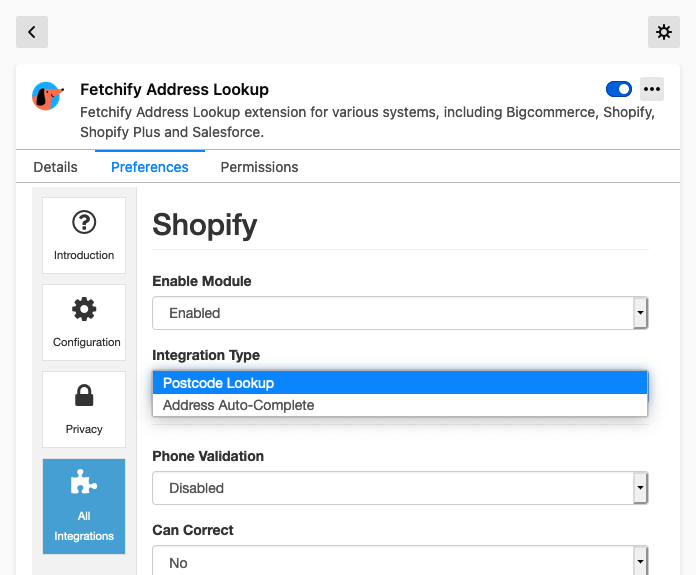Switch to the Details tab
Image resolution: width=696 pixels, height=575 pixels.
(x=55, y=167)
